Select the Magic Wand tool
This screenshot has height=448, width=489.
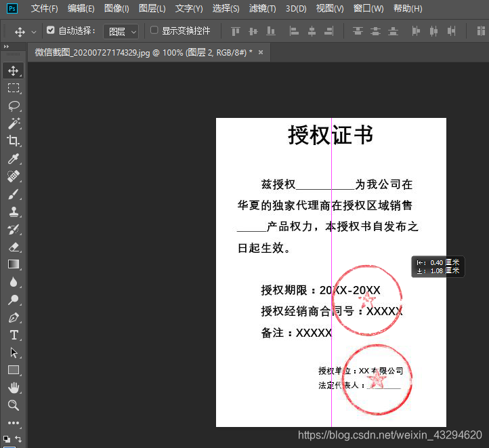14,123
